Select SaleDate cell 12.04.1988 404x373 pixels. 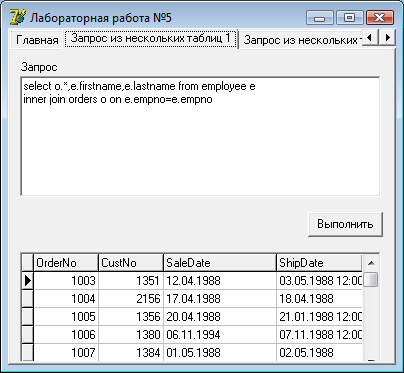[220, 281]
